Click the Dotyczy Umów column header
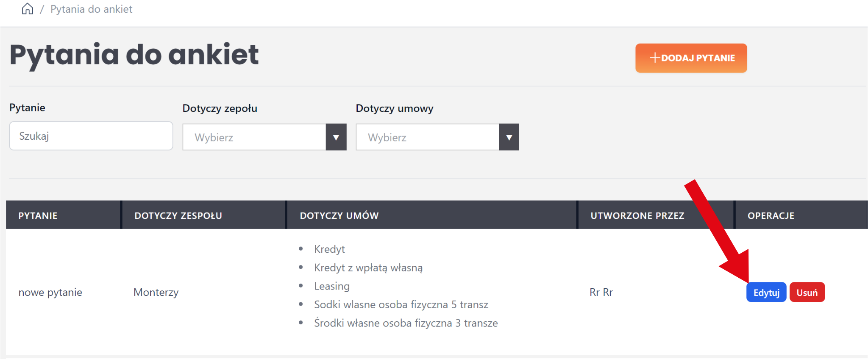868x359 pixels. 339,215
